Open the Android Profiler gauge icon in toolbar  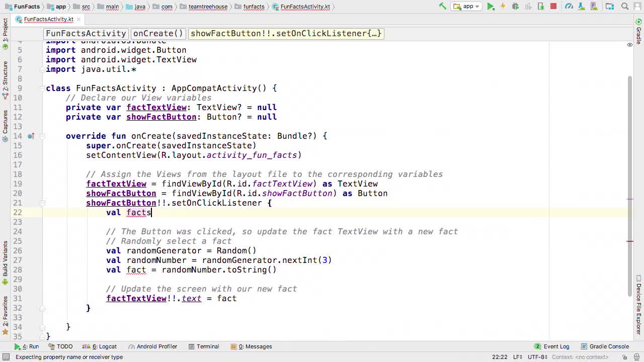(x=569, y=7)
